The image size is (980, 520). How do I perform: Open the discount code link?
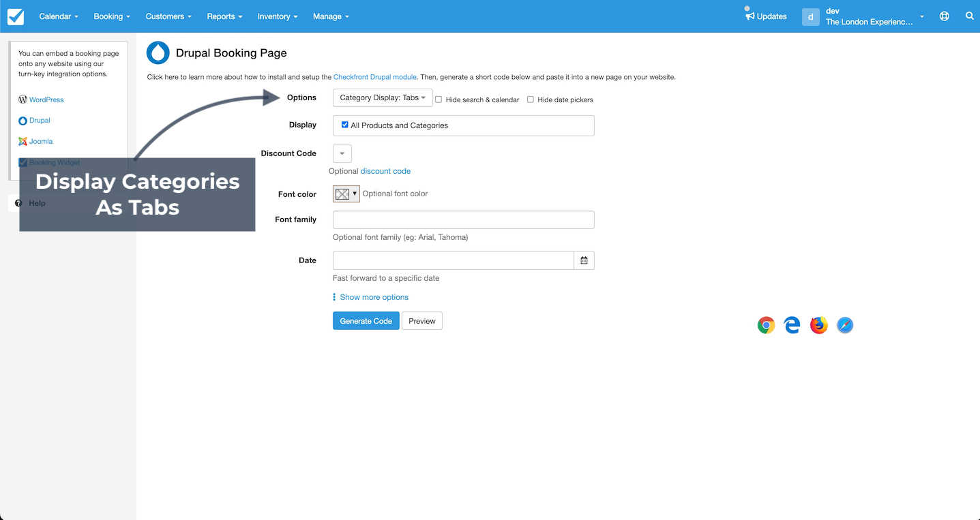tap(385, 171)
